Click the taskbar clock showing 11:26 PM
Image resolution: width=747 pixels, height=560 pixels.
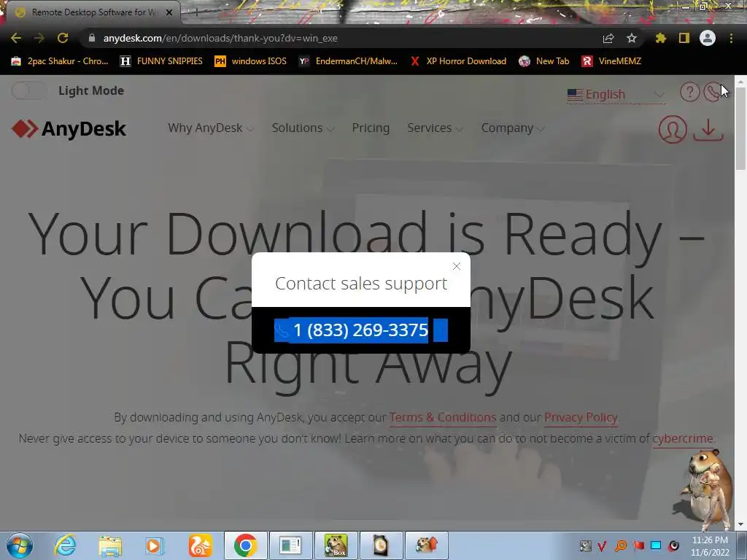pyautogui.click(x=710, y=546)
